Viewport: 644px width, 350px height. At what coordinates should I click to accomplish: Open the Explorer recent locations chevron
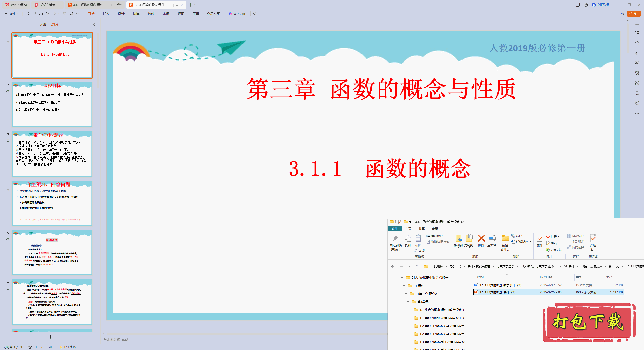click(x=409, y=266)
